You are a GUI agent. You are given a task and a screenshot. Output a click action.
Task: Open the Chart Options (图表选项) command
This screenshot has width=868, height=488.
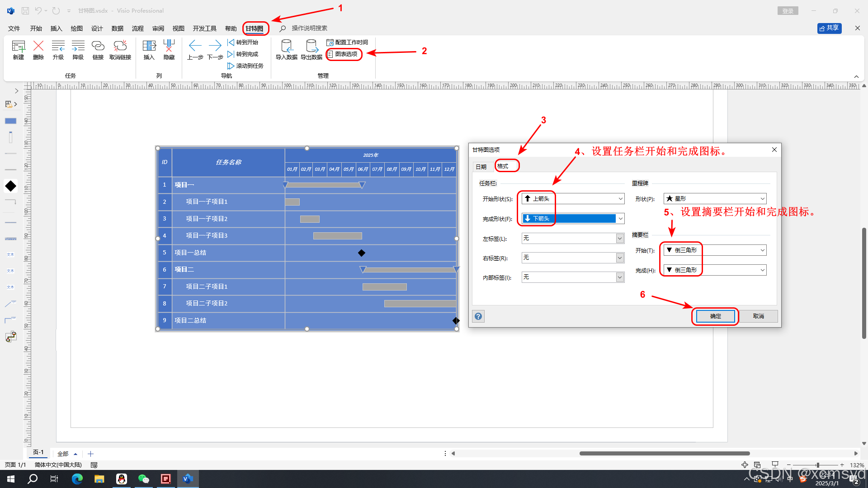tap(346, 54)
